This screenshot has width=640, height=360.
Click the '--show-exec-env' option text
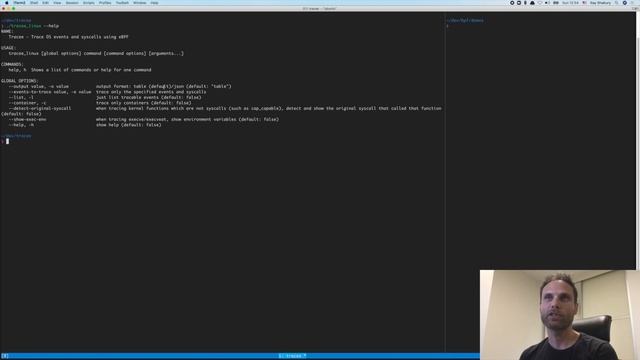(x=27, y=120)
